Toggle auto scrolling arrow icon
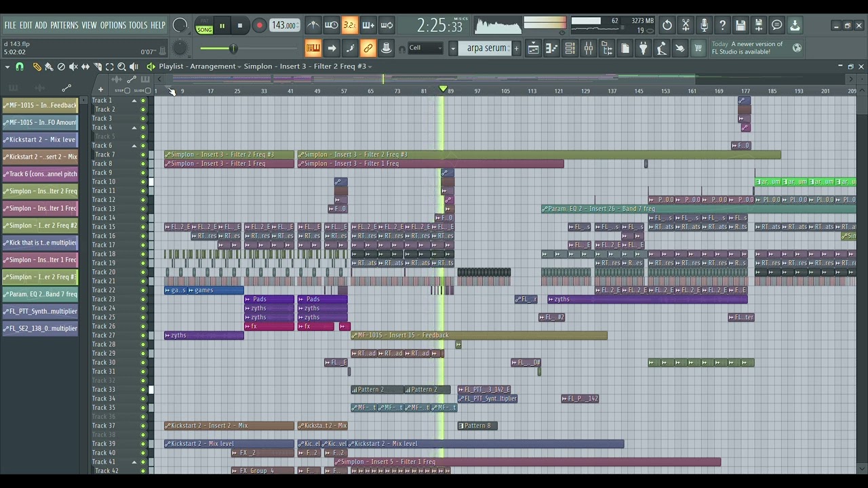Image resolution: width=868 pixels, height=488 pixels. [x=332, y=48]
